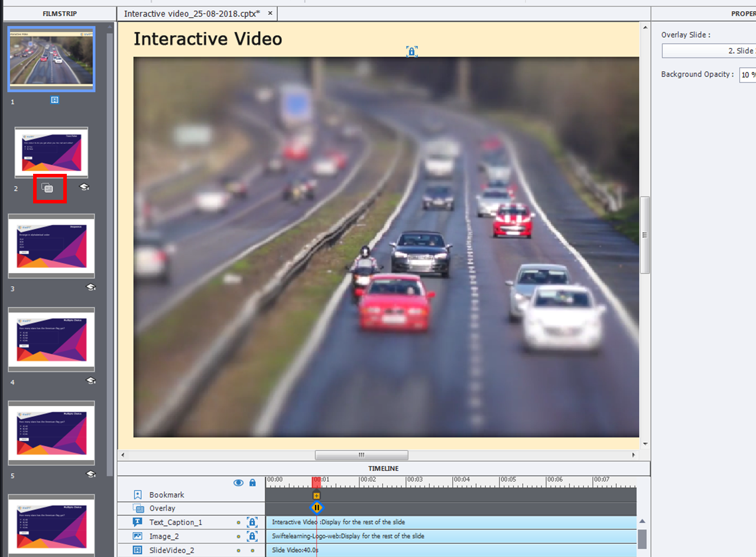Open the Overlay Slide dropdown in Properties
This screenshot has width=756, height=557.
click(x=708, y=51)
